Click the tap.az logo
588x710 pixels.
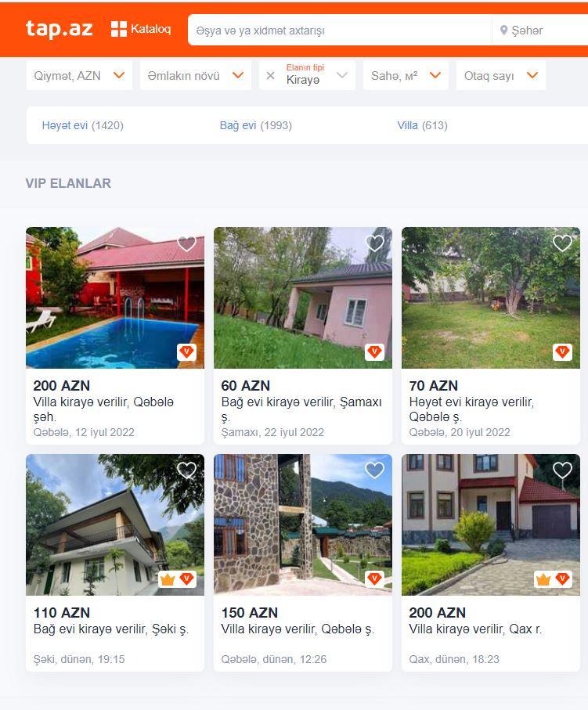tap(60, 29)
